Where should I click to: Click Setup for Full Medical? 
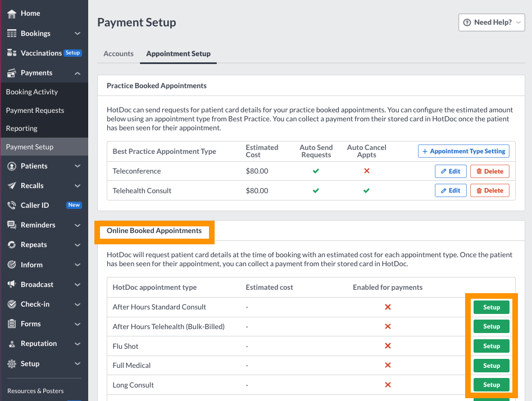point(492,366)
